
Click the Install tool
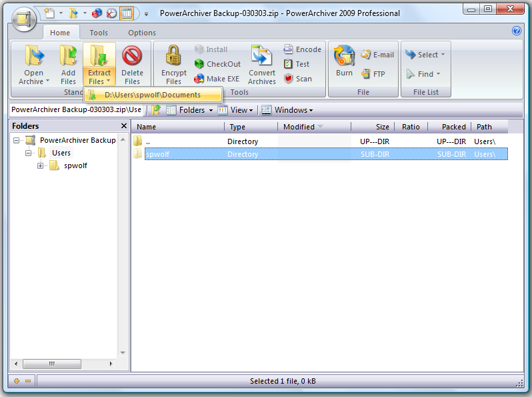(211, 49)
